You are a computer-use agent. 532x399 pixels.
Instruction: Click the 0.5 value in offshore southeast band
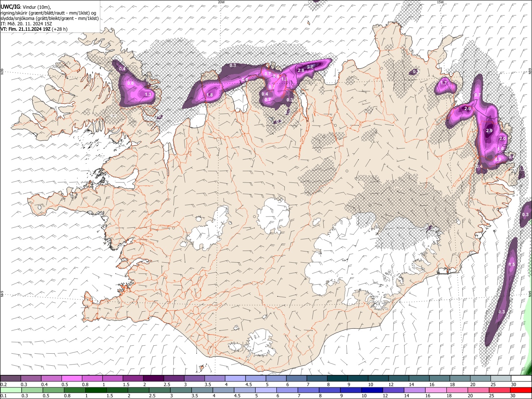[x=512, y=265]
